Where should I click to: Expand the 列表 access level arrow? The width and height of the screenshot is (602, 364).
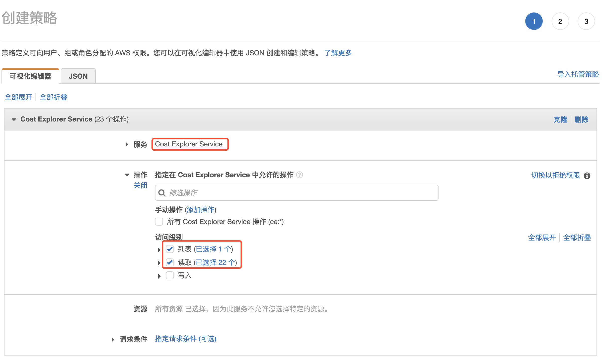(159, 250)
